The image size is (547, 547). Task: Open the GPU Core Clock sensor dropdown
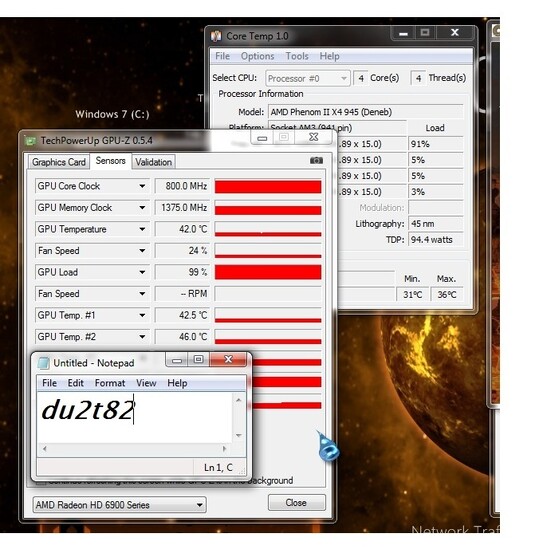pyautogui.click(x=142, y=186)
